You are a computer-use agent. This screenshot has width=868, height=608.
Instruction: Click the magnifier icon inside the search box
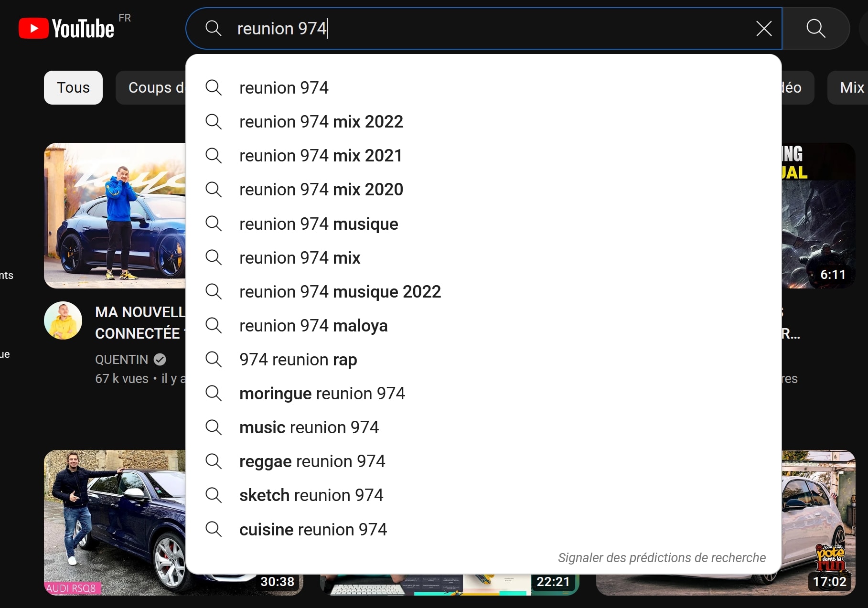(x=214, y=29)
